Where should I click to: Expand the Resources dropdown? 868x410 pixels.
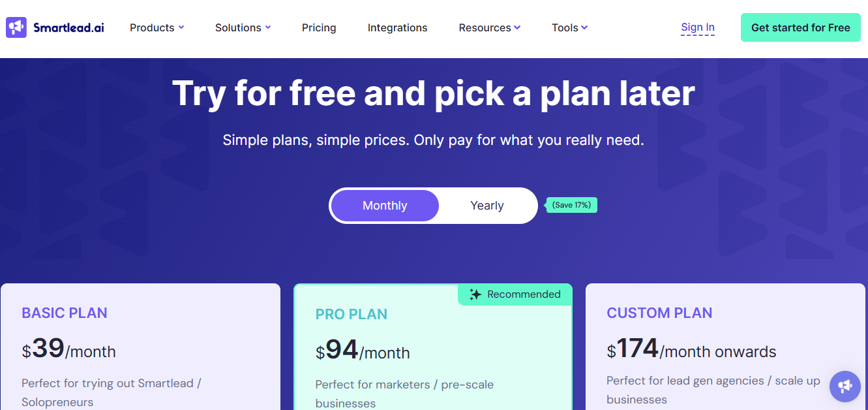[x=489, y=27]
